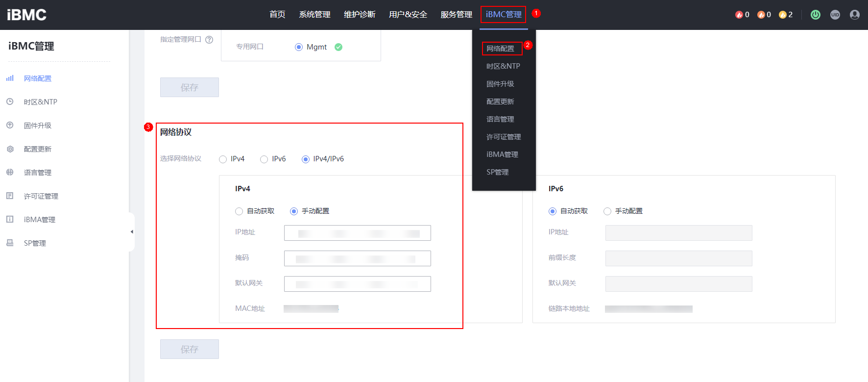868x382 pixels.
Task: Go to iBMA管理 in sidebar
Action: point(40,220)
